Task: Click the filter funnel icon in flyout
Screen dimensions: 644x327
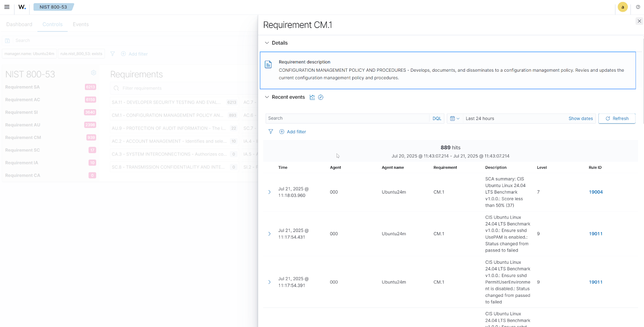Action: click(271, 132)
